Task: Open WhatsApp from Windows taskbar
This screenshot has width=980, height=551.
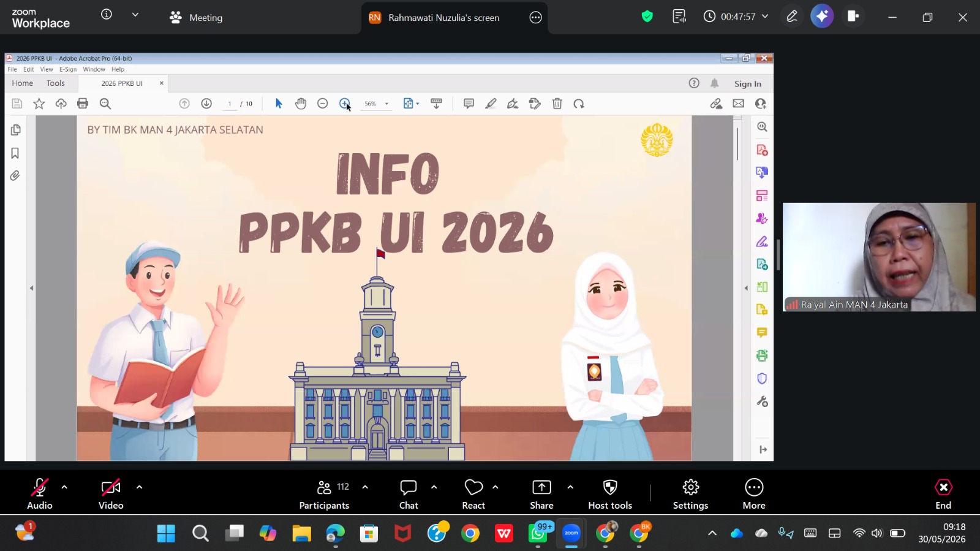Action: coord(538,533)
